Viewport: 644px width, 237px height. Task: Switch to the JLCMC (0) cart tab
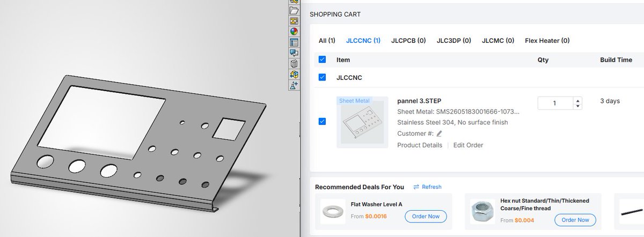(x=498, y=40)
